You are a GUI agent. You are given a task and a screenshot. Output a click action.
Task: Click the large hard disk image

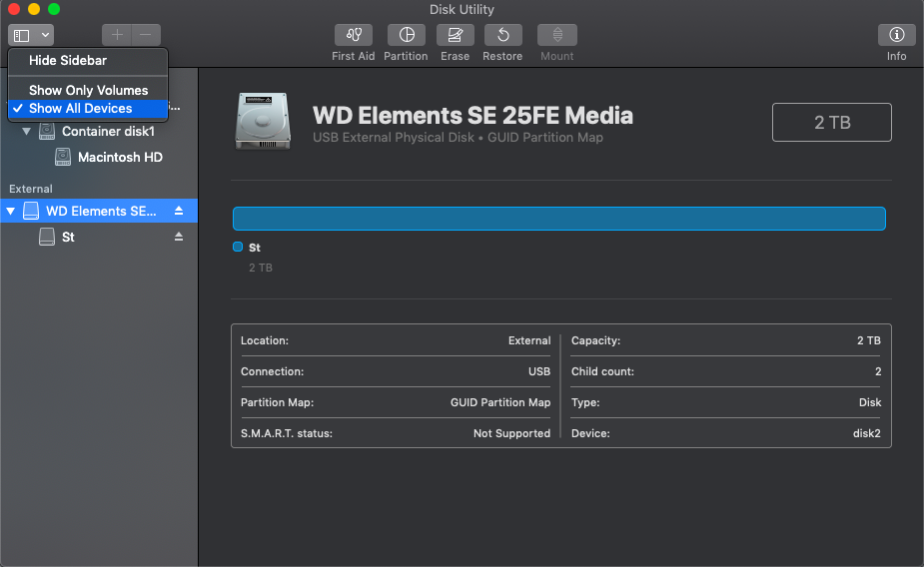tap(263, 122)
